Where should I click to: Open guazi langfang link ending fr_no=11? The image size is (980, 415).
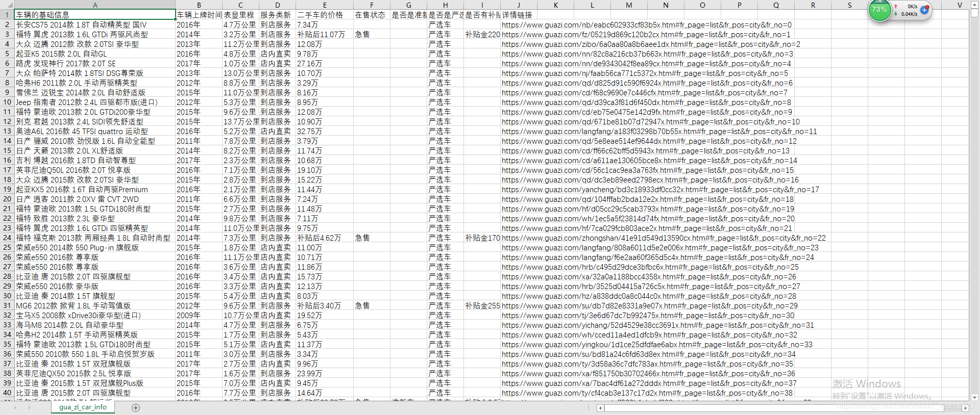point(659,131)
